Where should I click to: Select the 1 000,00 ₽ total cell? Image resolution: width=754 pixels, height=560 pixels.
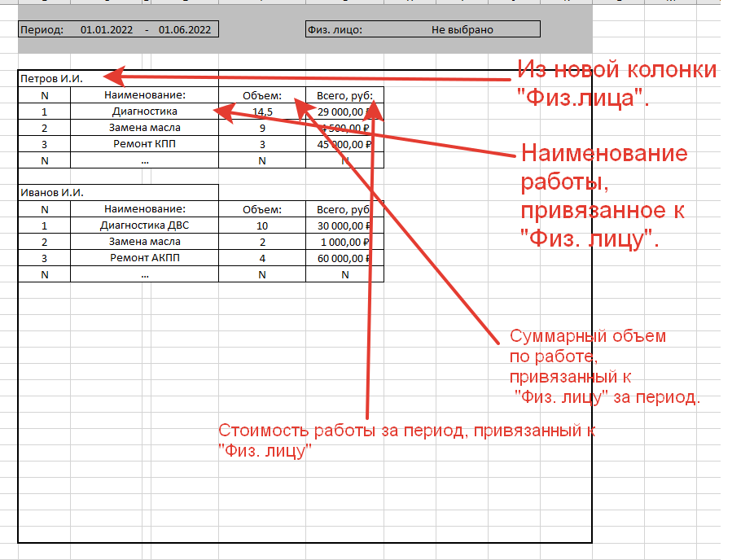click(x=344, y=242)
